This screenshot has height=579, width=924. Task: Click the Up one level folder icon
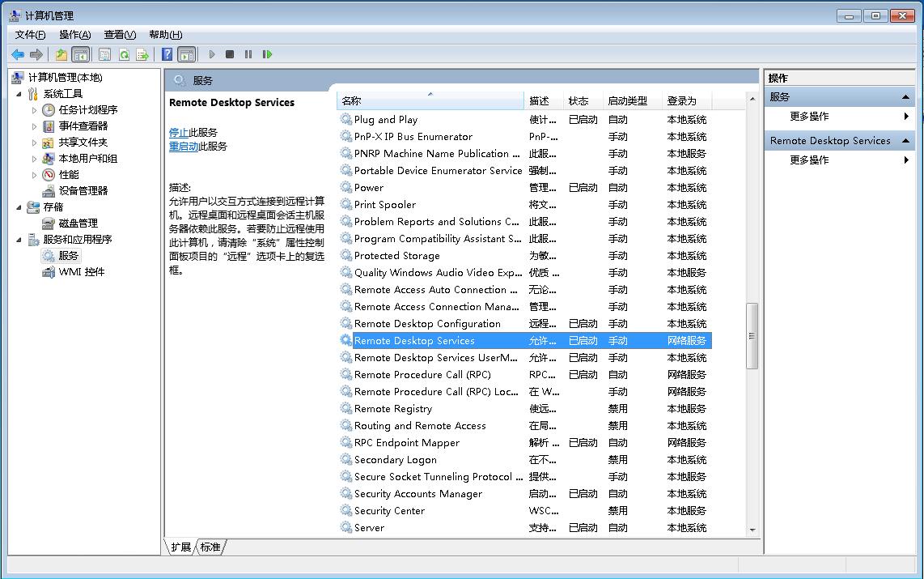point(61,54)
